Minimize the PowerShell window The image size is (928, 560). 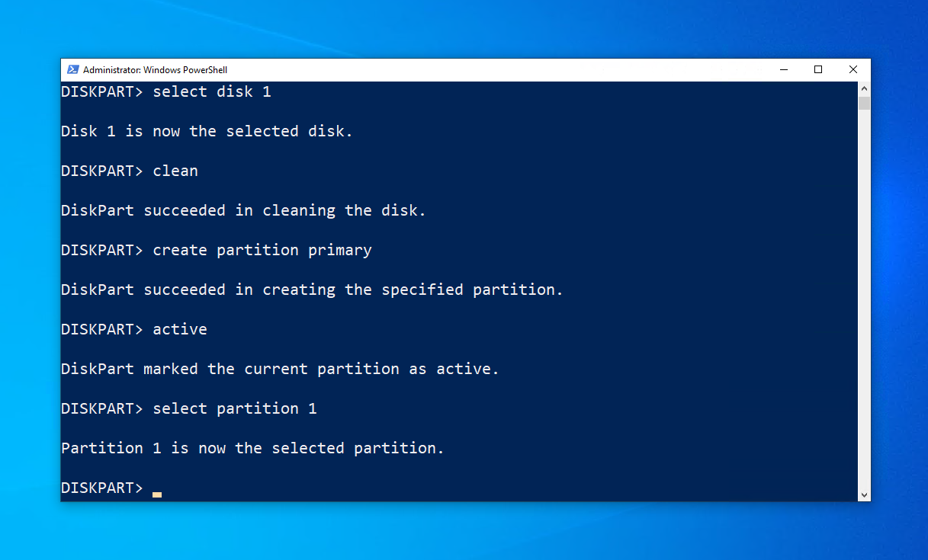tap(783, 69)
